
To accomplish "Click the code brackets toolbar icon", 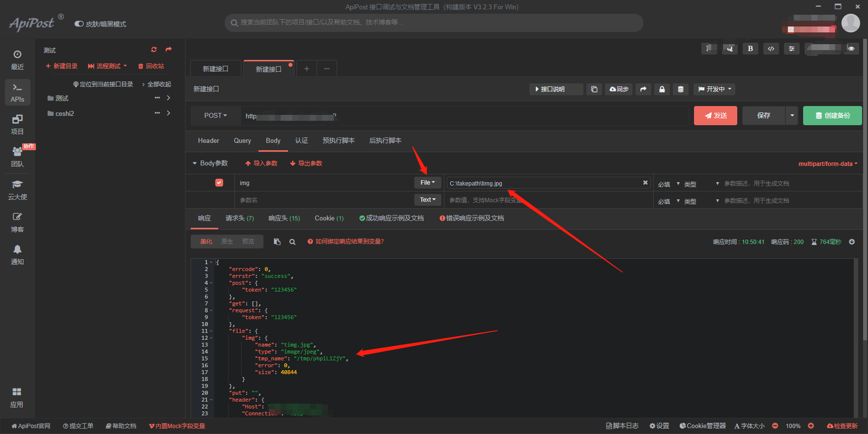I will click(771, 48).
